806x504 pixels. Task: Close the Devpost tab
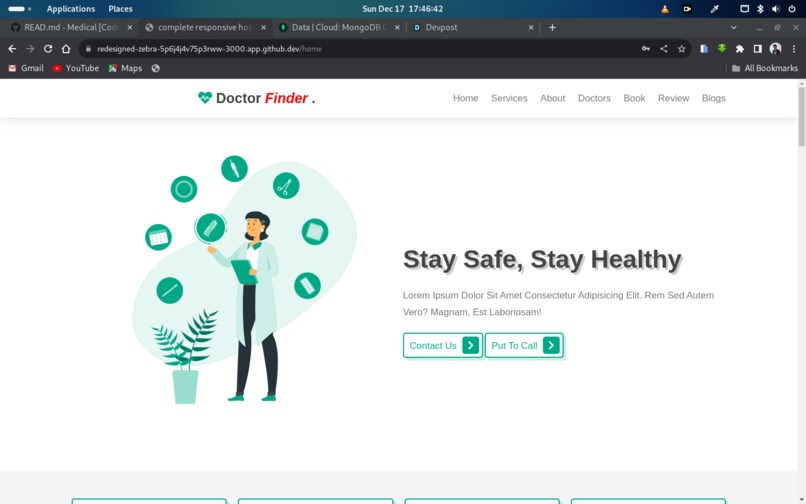[x=531, y=27]
